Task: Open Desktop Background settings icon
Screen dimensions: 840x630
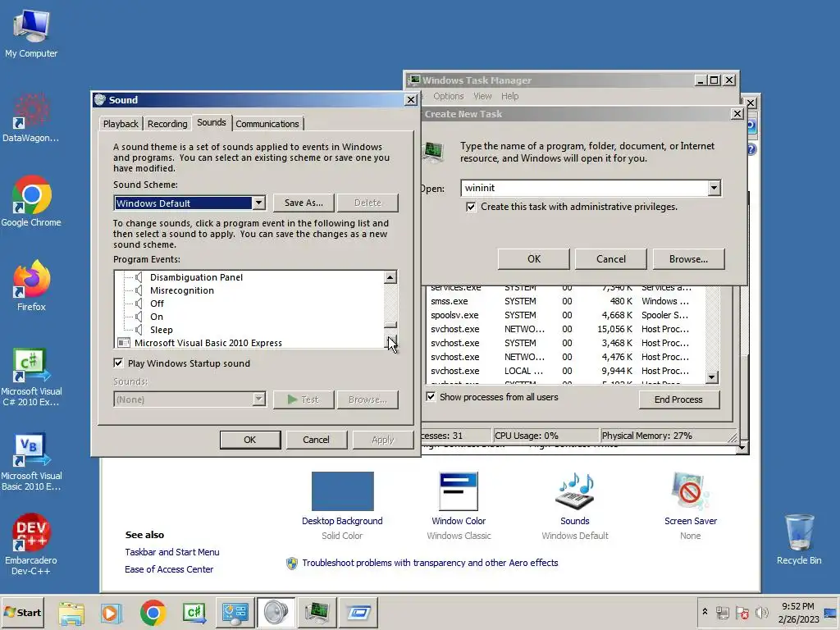Action: coord(342,491)
